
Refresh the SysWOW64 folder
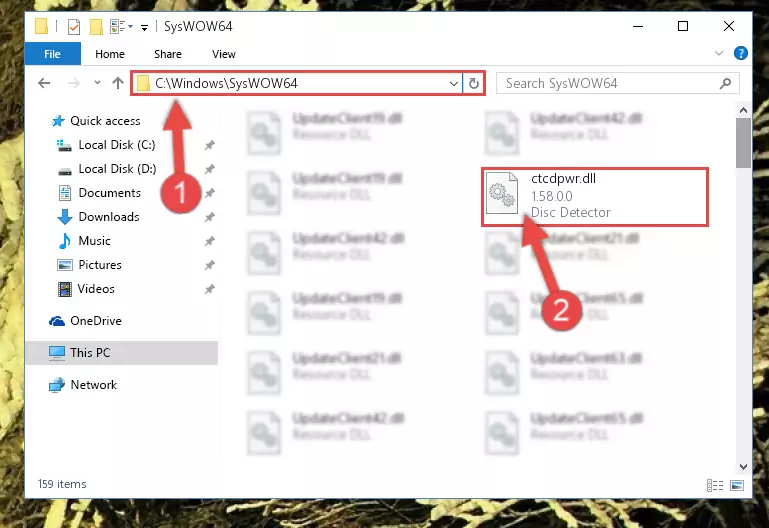pyautogui.click(x=474, y=84)
